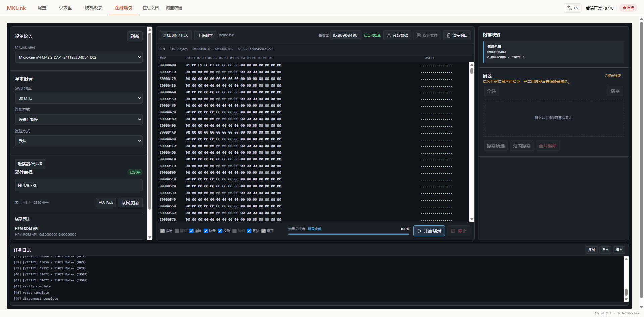The image size is (644, 317).
Task: Click the MKLink logo
Action: (x=16, y=8)
